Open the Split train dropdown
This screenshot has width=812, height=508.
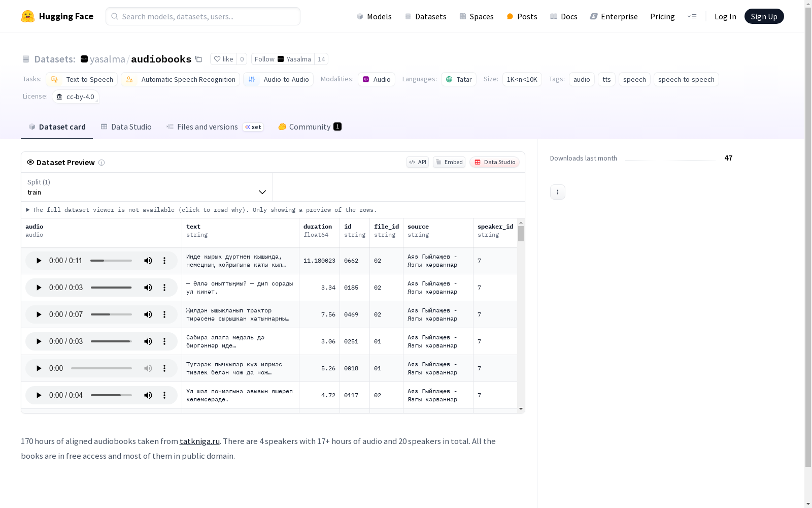click(147, 187)
